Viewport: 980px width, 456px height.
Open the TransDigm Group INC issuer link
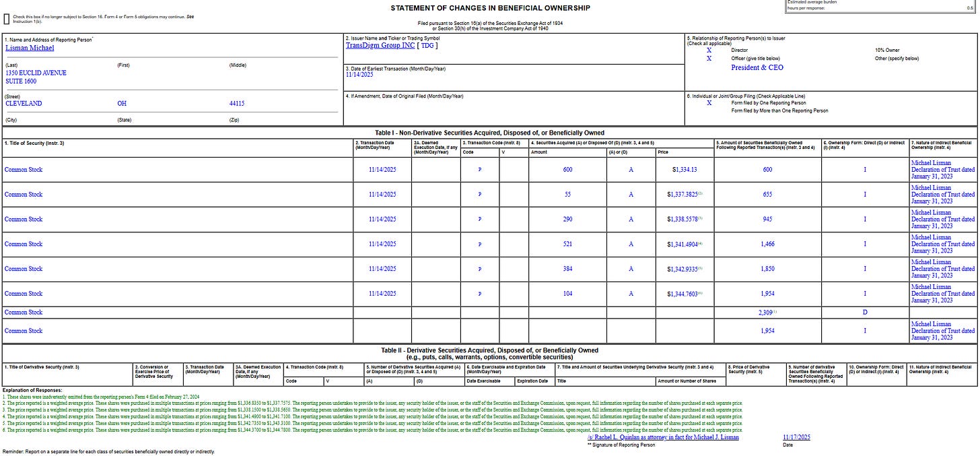(x=380, y=45)
